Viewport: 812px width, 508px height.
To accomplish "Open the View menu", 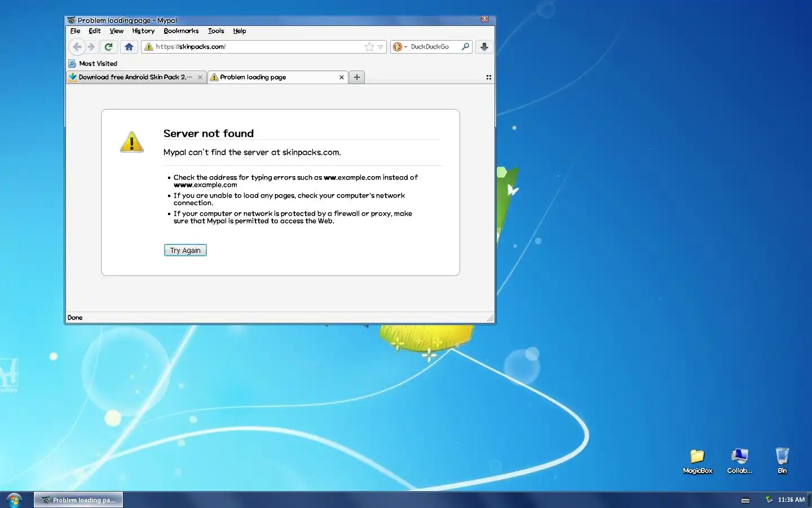I will click(x=117, y=31).
